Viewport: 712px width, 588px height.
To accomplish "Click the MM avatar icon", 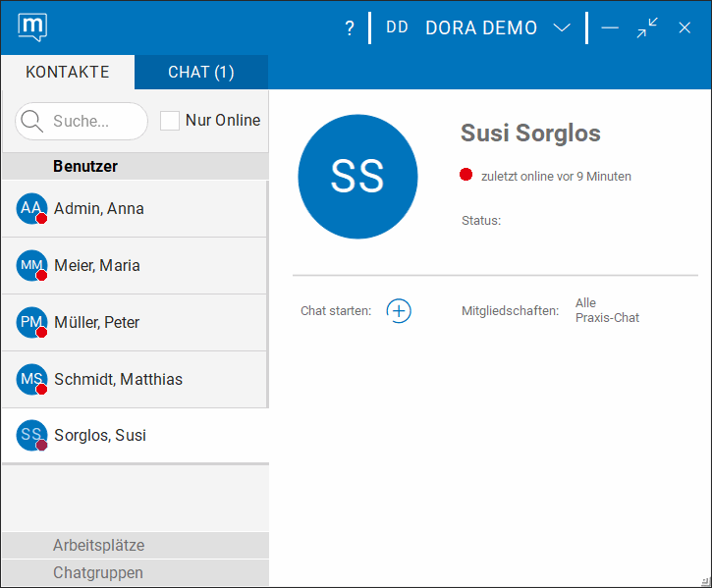I will click(31, 266).
